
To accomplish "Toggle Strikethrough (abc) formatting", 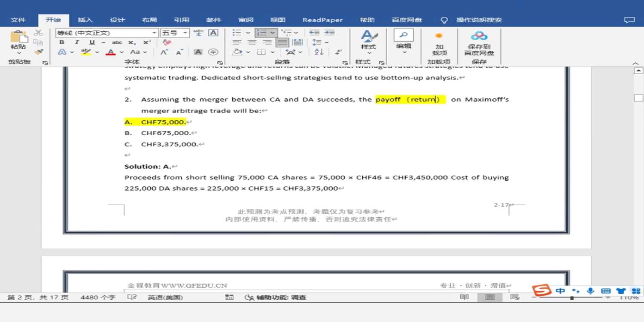I will [117, 42].
